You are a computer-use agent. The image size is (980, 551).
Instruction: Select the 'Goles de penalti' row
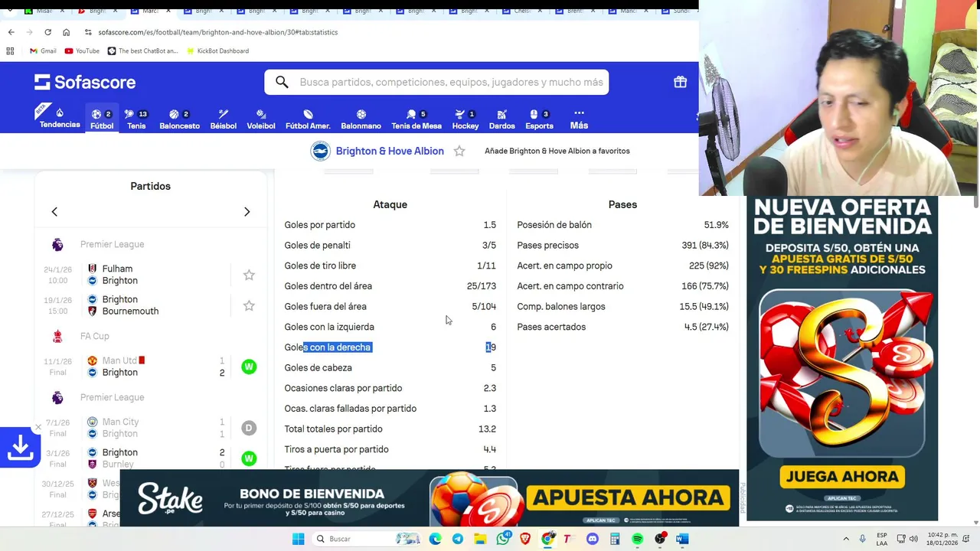point(390,245)
